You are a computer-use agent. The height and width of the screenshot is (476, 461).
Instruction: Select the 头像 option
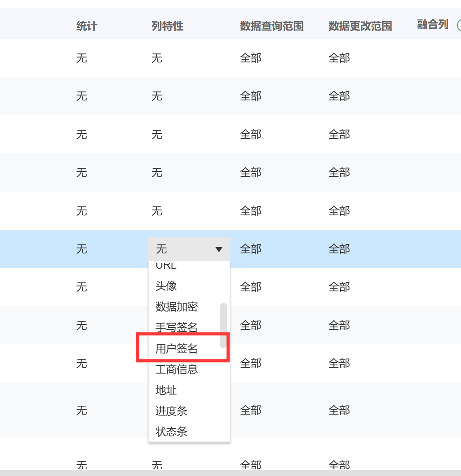pos(166,286)
